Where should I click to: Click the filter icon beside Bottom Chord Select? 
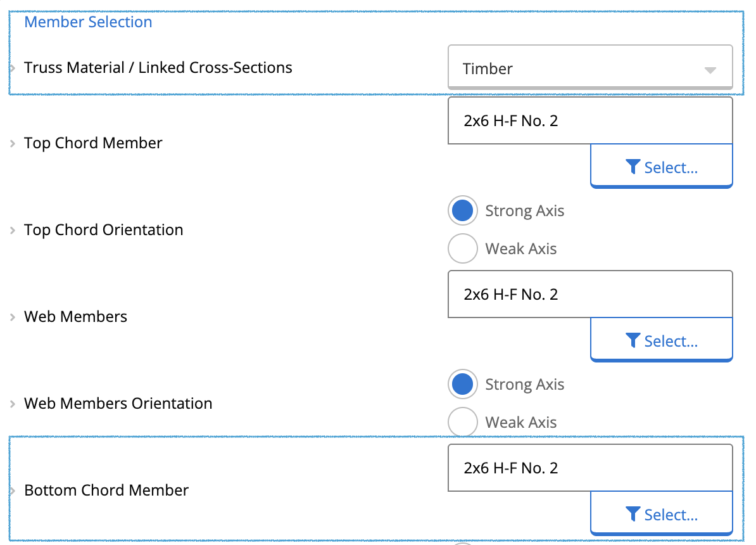pyautogui.click(x=633, y=514)
